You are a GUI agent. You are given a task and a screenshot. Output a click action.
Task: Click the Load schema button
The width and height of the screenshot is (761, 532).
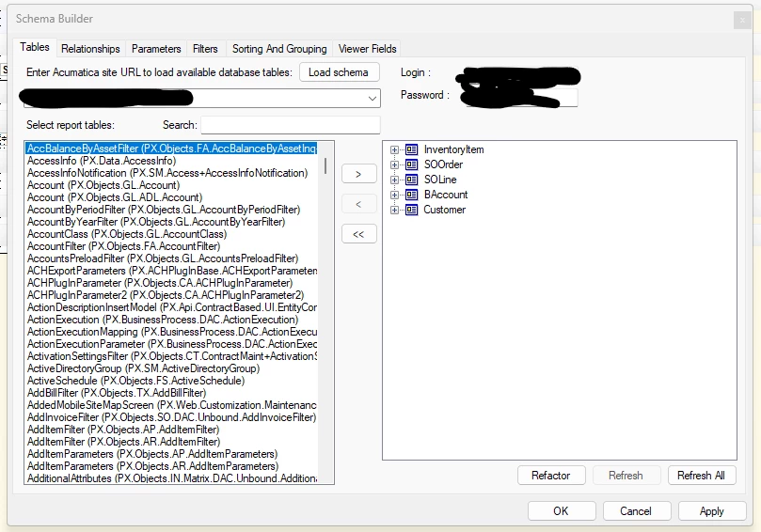339,72
